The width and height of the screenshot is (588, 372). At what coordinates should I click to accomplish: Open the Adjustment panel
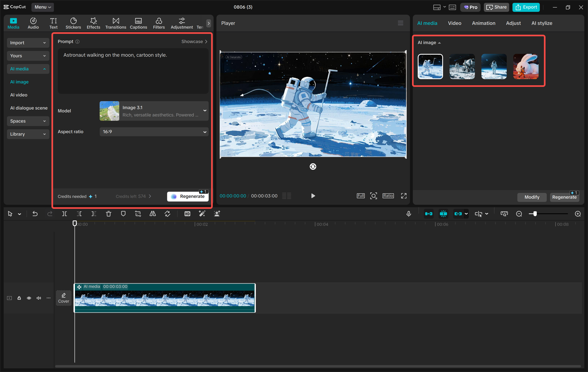tap(182, 23)
